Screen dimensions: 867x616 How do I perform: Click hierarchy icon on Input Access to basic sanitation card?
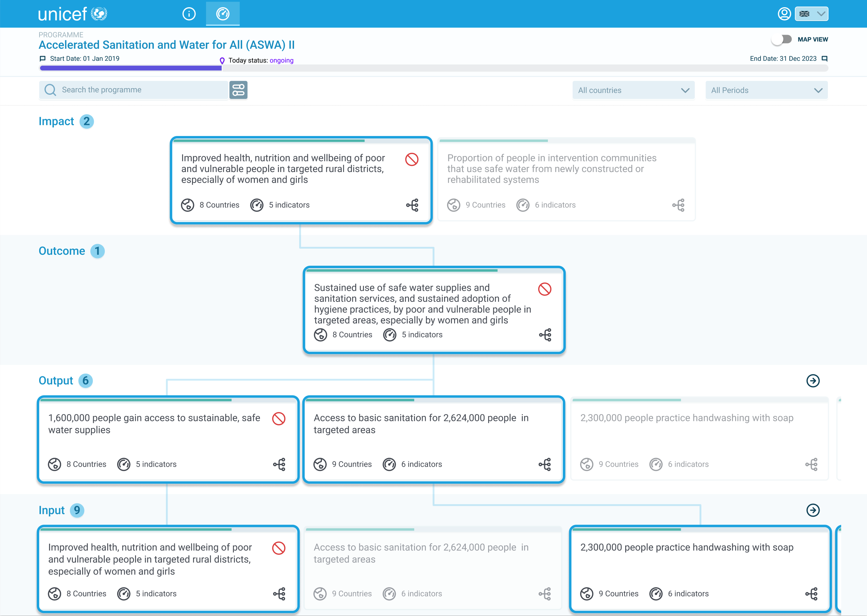[x=545, y=594]
